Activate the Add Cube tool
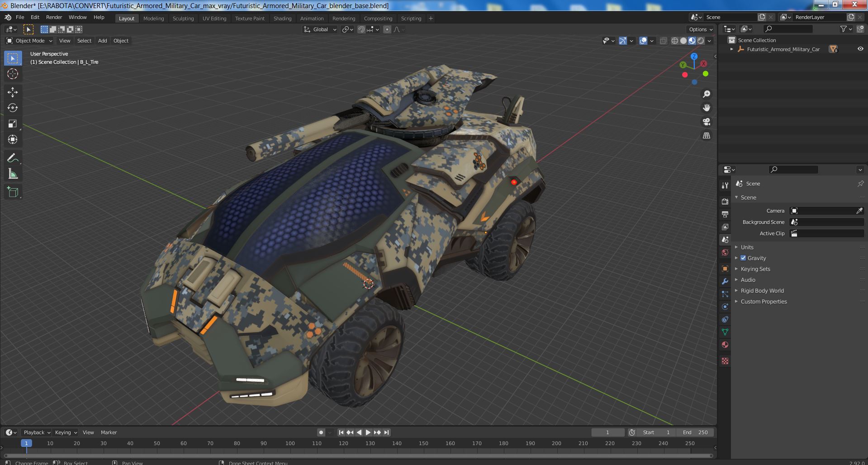Image resolution: width=868 pixels, height=465 pixels. 13,192
